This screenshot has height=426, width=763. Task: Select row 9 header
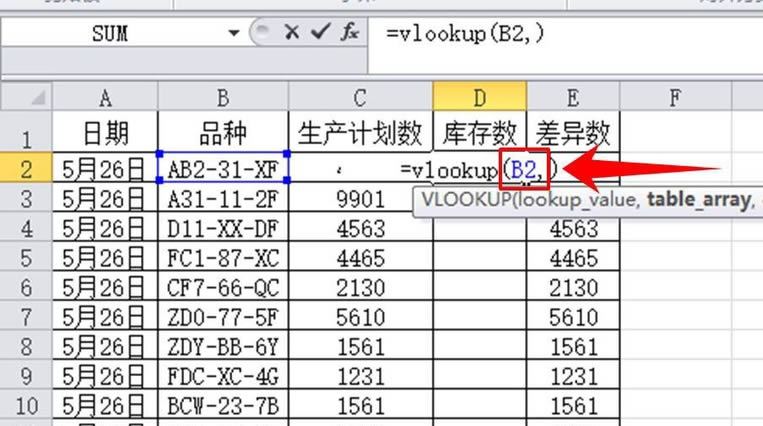point(26,376)
